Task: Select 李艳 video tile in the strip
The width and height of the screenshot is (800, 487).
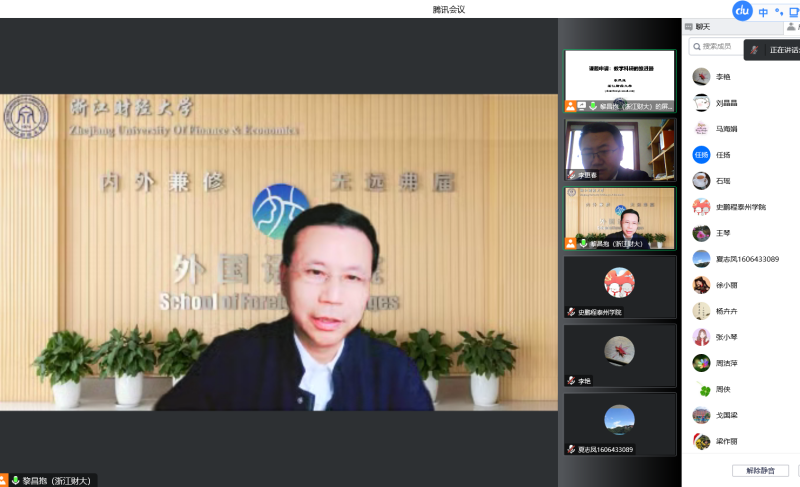Action: pos(619,355)
